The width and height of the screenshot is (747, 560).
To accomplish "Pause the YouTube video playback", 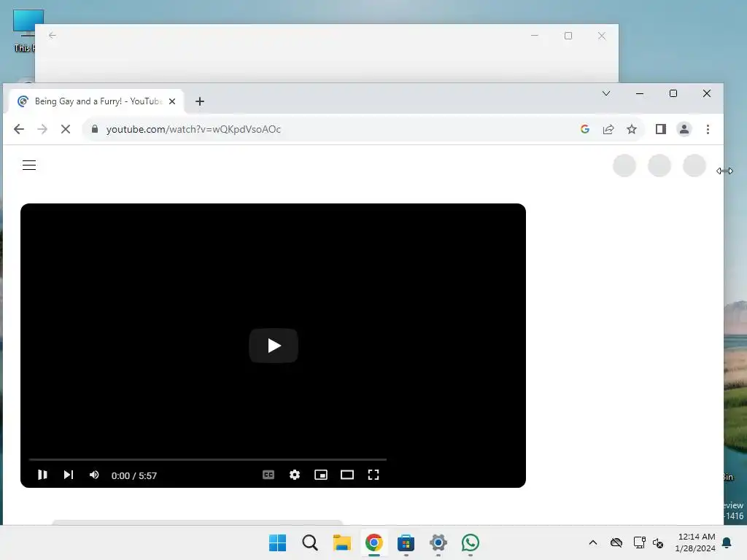I will [42, 475].
